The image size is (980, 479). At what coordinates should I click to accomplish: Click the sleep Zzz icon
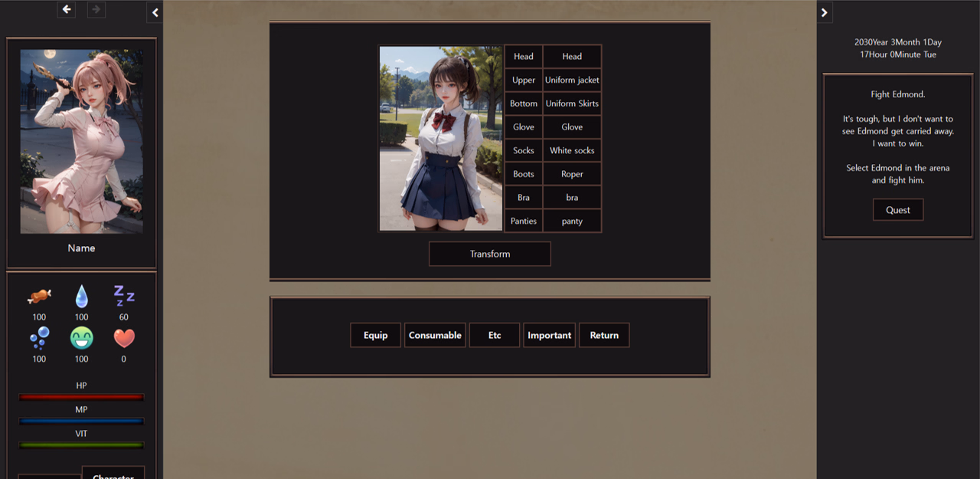point(124,295)
